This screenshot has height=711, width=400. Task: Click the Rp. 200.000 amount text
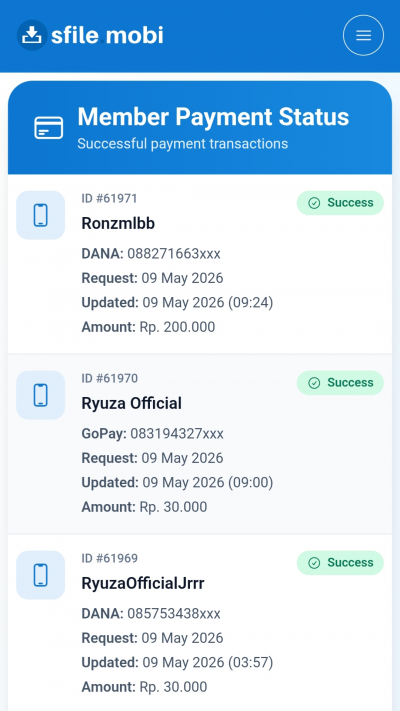click(x=177, y=327)
